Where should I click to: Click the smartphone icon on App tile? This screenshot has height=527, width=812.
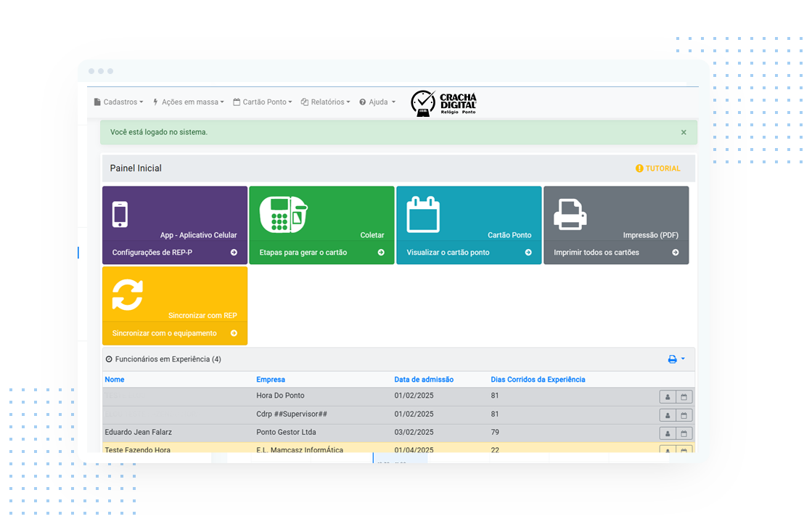pos(120,214)
